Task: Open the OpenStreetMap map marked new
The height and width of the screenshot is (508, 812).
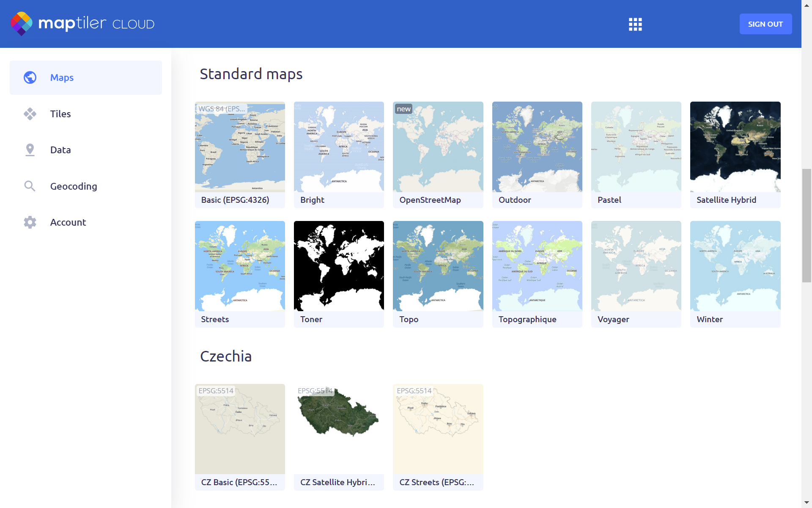Action: (x=438, y=147)
